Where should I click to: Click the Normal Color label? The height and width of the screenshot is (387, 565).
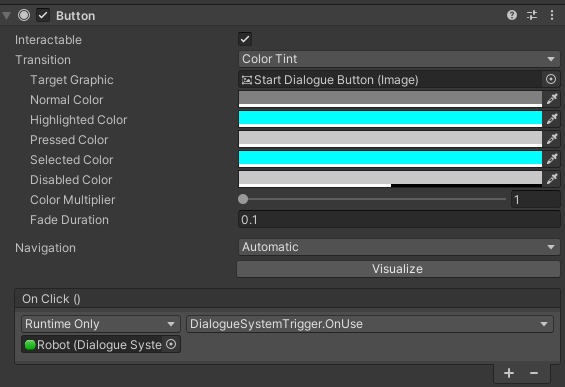pos(67,100)
